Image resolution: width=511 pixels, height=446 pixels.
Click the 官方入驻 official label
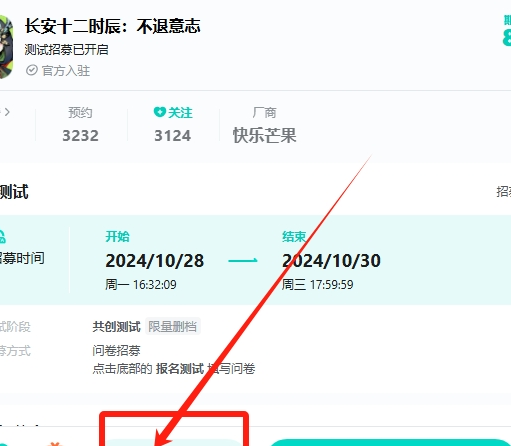pyautogui.click(x=66, y=71)
